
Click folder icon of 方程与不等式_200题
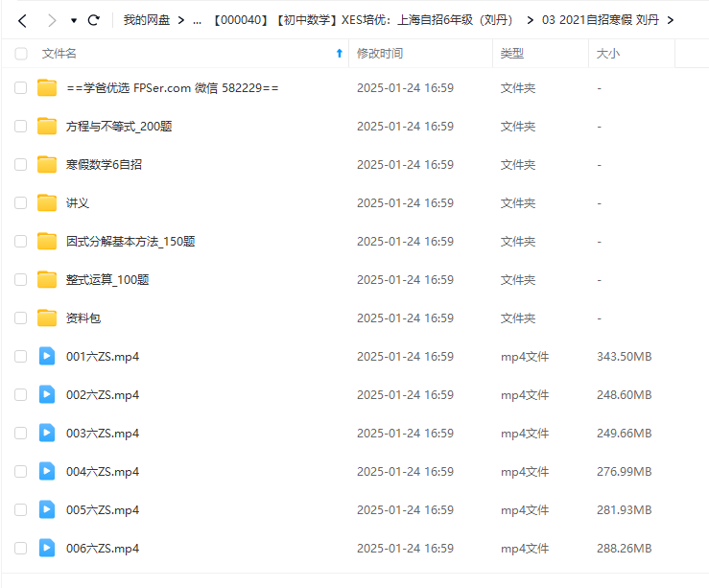47,126
